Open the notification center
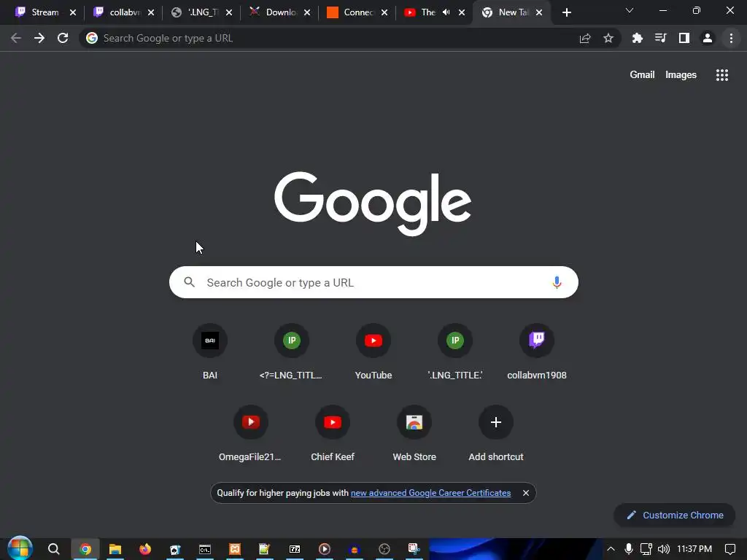The width and height of the screenshot is (747, 560). (729, 549)
